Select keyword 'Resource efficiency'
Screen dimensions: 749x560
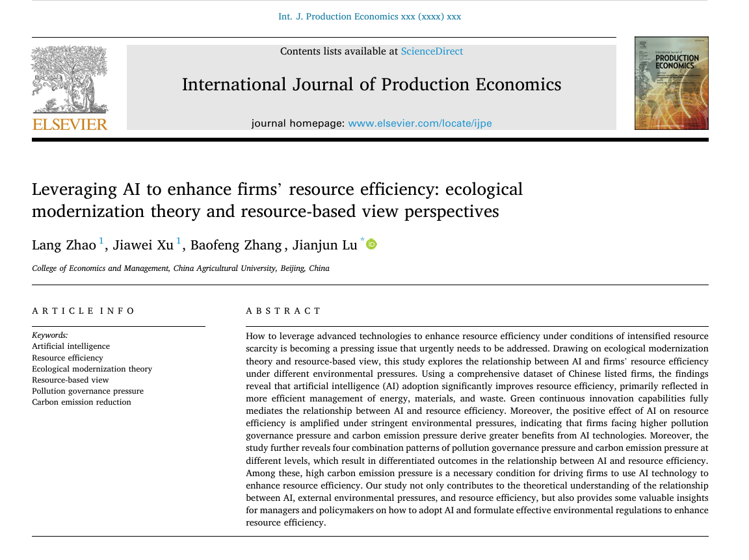click(68, 357)
